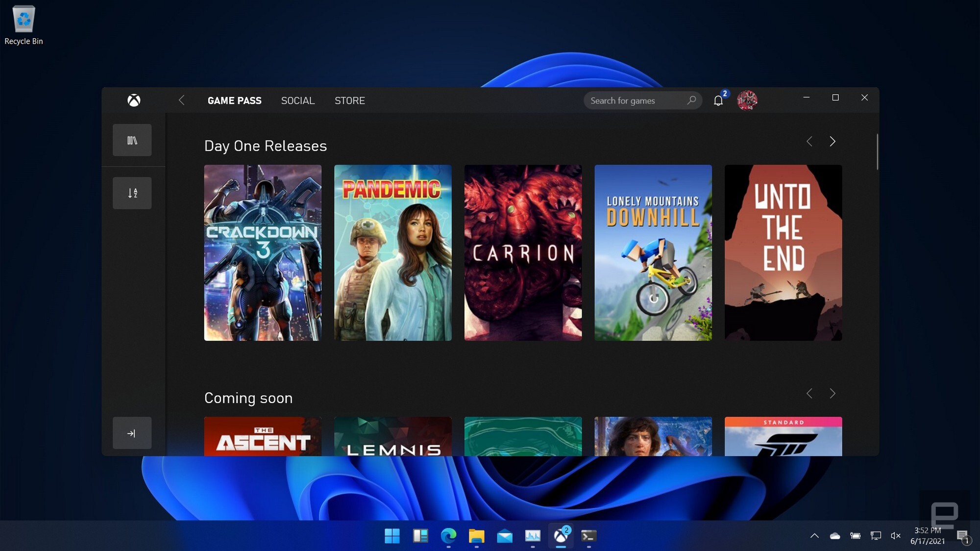Open Windows Start menu
The height and width of the screenshot is (551, 980).
(392, 536)
